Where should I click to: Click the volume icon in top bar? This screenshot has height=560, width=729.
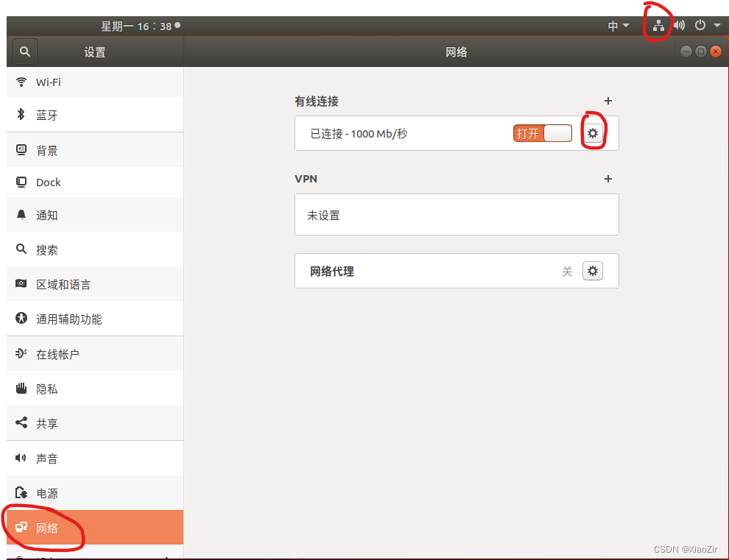pyautogui.click(x=679, y=24)
